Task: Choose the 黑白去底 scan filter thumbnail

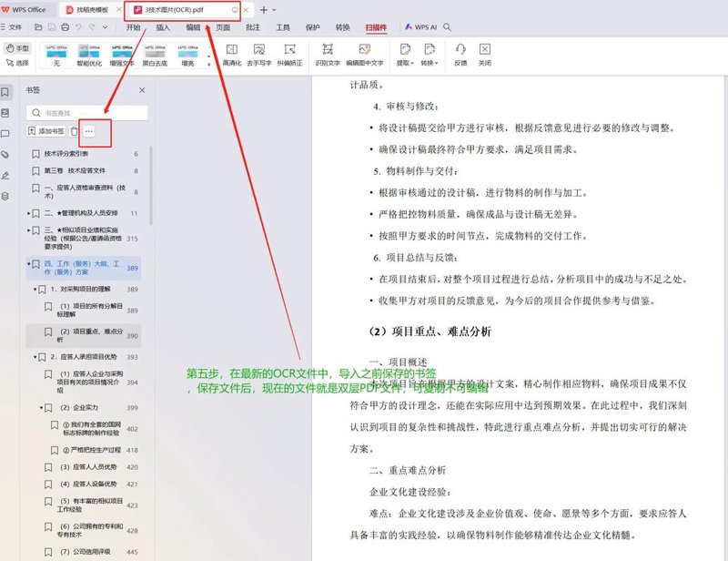Action: click(155, 55)
